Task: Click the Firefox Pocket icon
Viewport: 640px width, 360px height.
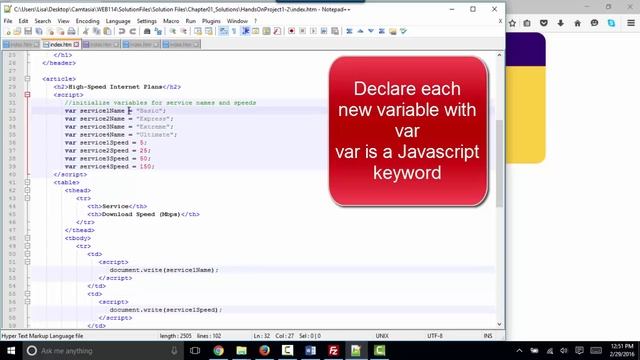Action: 544,23
